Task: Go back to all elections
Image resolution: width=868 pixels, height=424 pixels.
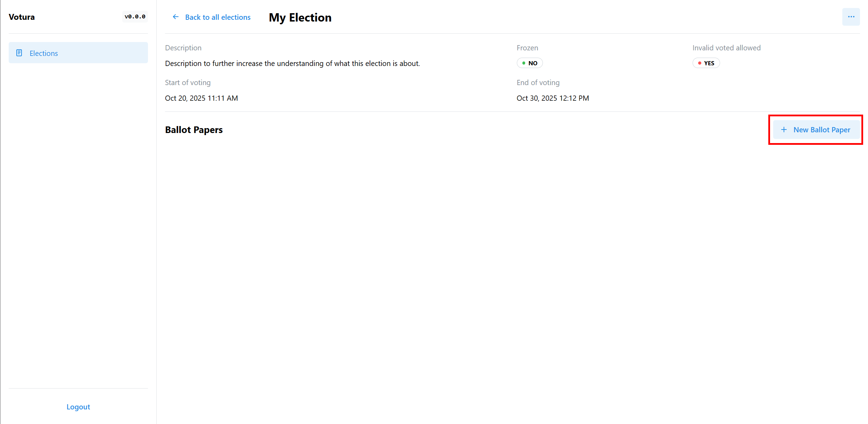Action: click(217, 17)
